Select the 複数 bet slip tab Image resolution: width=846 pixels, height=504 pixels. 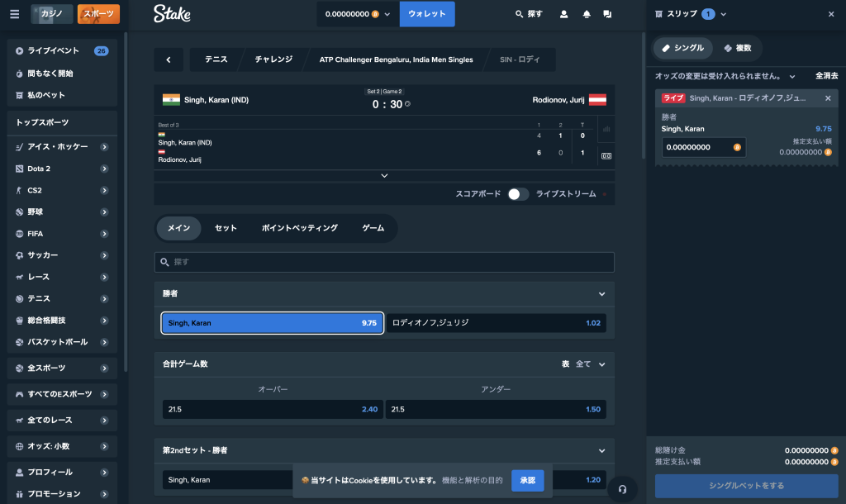coord(738,48)
